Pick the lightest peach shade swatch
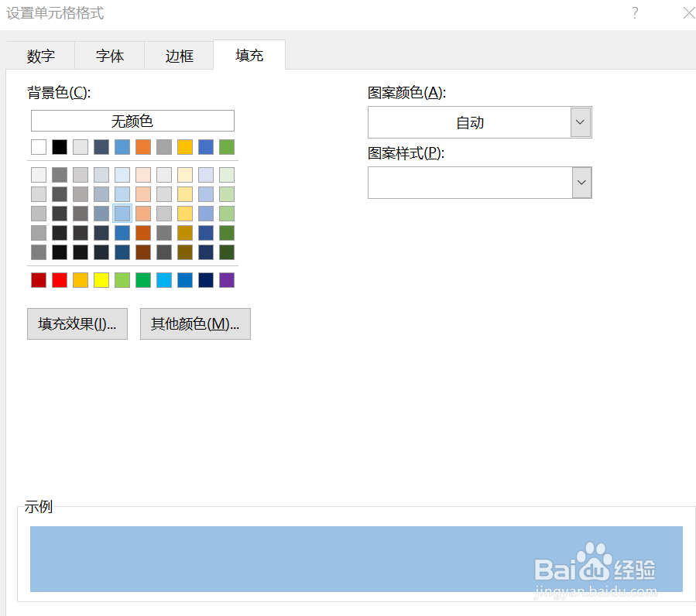This screenshot has width=696, height=616. click(x=143, y=175)
